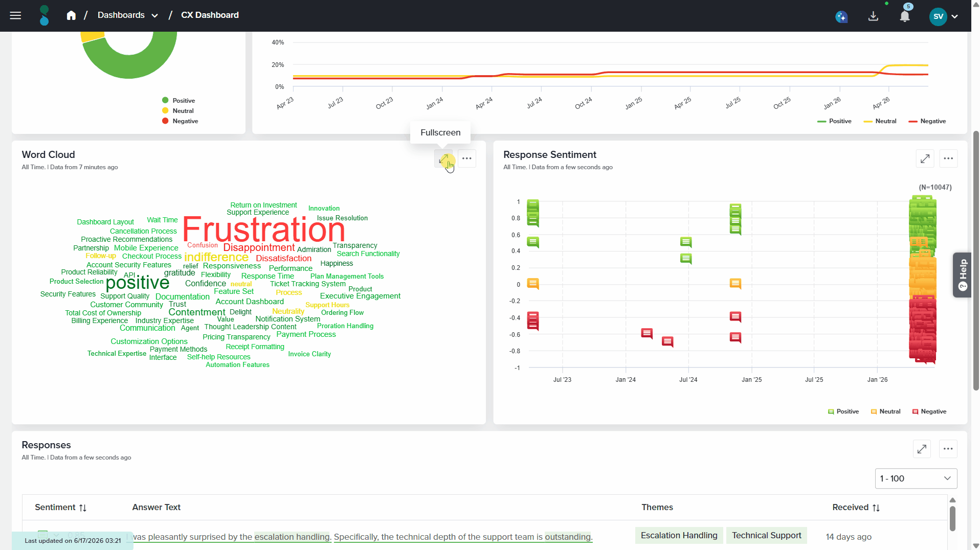Open the 1 - 100 range dropdown
The image size is (980, 550).
[916, 478]
